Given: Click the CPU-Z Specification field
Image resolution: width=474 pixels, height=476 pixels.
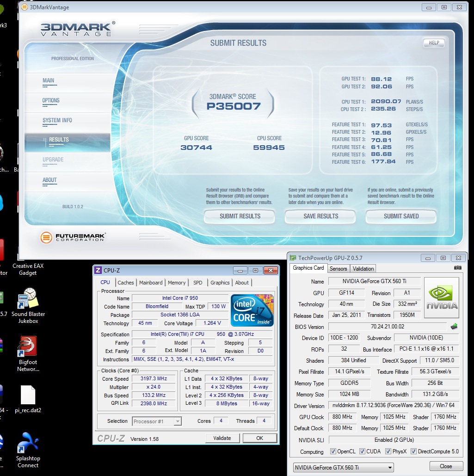Looking at the screenshot, I should coord(203,334).
